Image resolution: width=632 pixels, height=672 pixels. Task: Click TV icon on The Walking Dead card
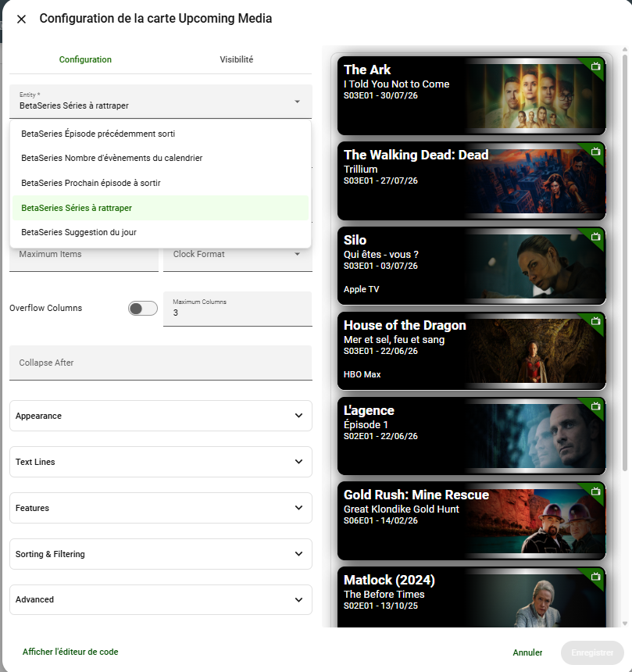point(595,152)
